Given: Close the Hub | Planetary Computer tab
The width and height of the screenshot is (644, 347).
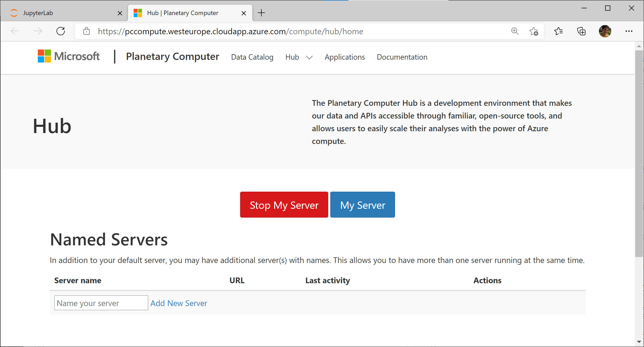Looking at the screenshot, I should click(x=244, y=13).
